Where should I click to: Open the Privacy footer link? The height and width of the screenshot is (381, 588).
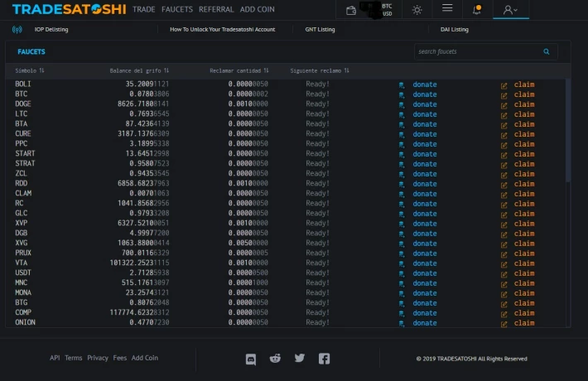98,358
